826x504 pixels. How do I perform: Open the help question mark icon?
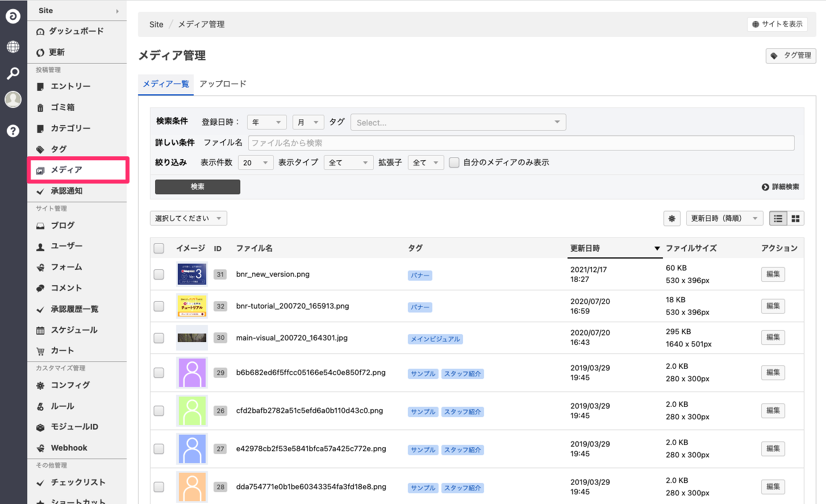pos(13,131)
